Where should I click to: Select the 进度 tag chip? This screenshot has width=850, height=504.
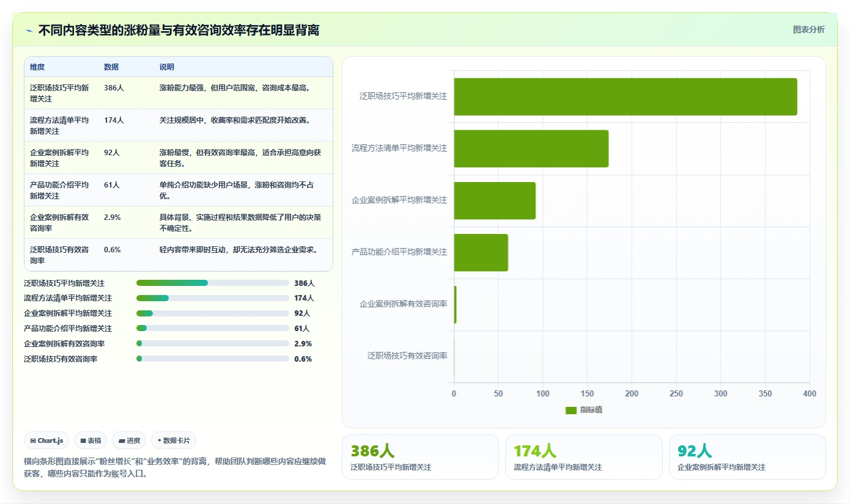pos(129,440)
